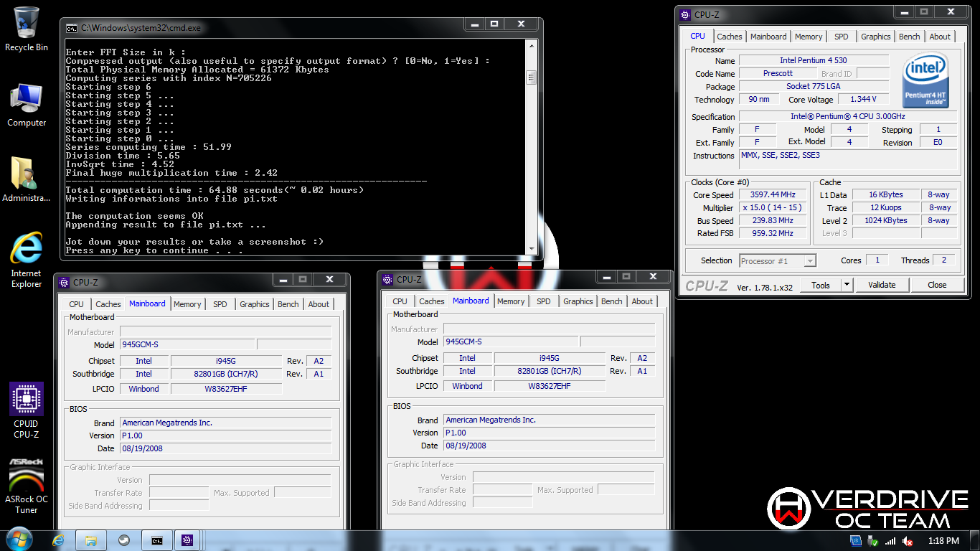
Task: Open Windows Explorer from the taskbar folder icon
Action: pyautogui.click(x=91, y=540)
